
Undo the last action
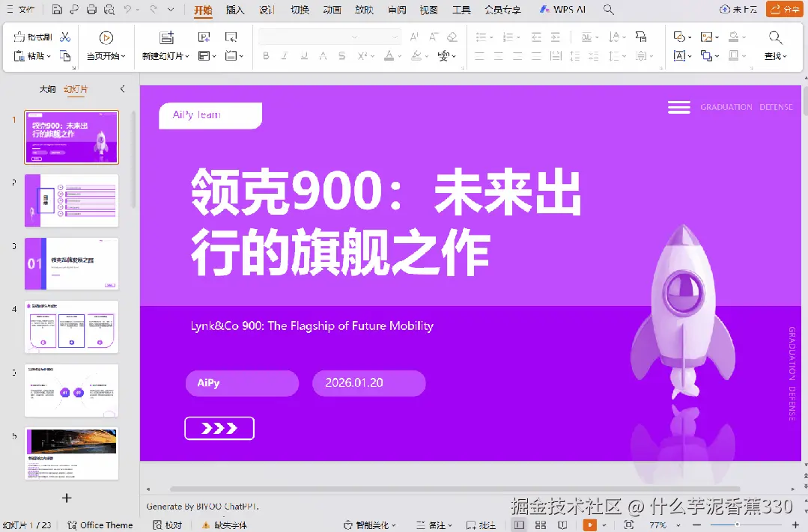tap(127, 9)
